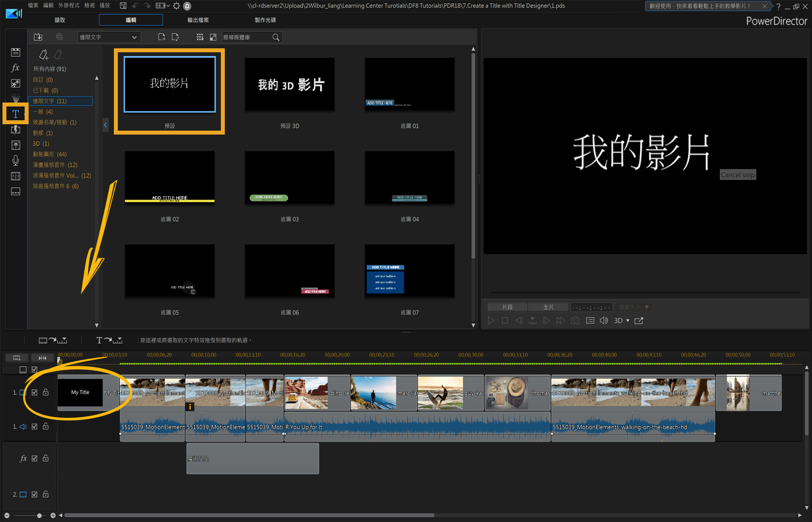This screenshot has width=812, height=522.
Task: Open the Voice-Over Recording microphone icon
Action: tap(15, 160)
